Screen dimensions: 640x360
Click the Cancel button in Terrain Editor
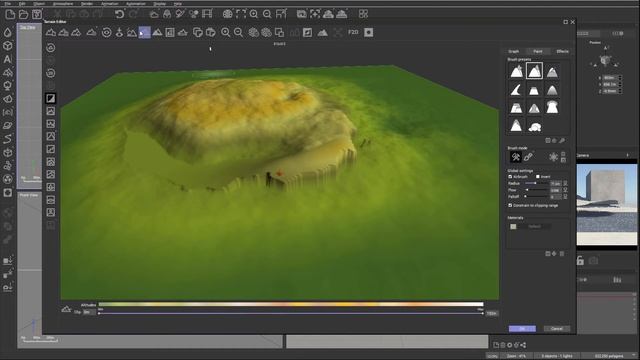(557, 329)
